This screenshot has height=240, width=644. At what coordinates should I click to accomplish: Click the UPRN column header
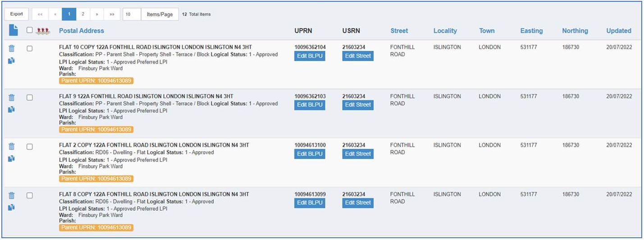click(304, 31)
